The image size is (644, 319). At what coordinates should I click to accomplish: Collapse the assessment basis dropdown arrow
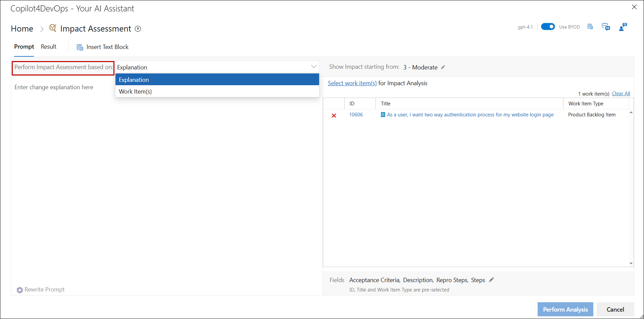(x=313, y=67)
